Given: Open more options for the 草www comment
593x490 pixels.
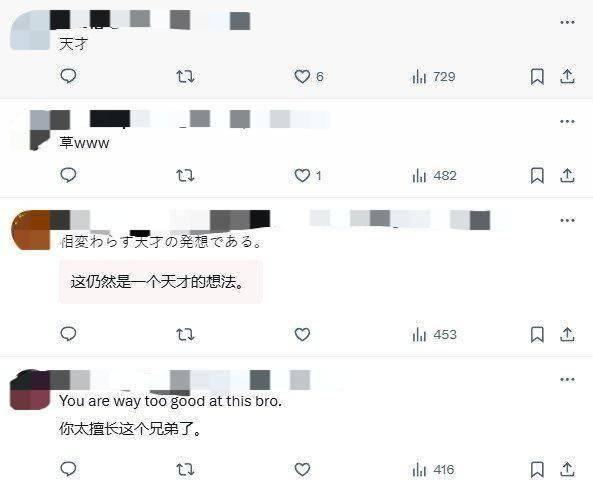Looking at the screenshot, I should pyautogui.click(x=567, y=121).
